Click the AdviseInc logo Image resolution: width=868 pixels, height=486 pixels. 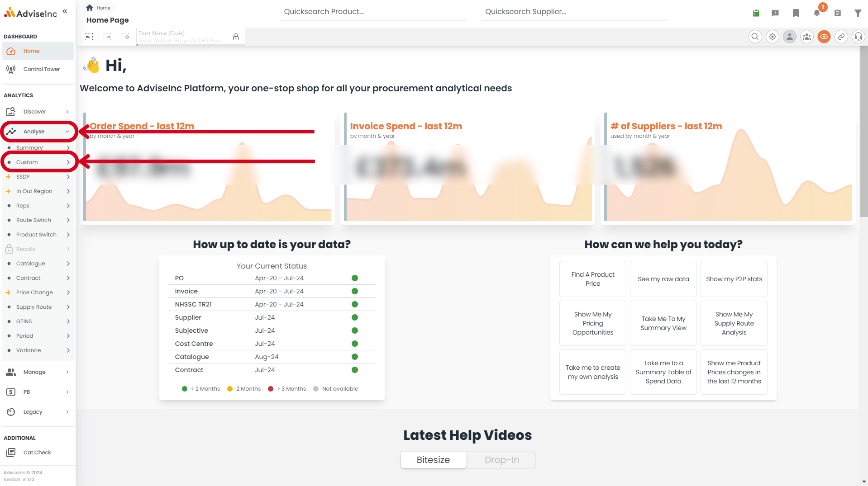[x=30, y=13]
